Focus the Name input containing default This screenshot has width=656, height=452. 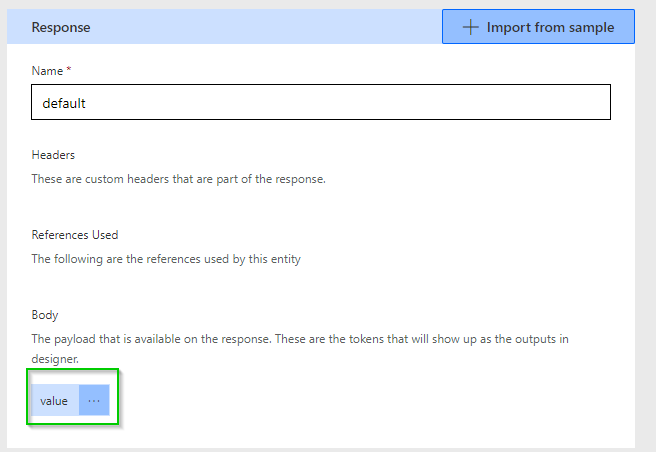pos(320,103)
